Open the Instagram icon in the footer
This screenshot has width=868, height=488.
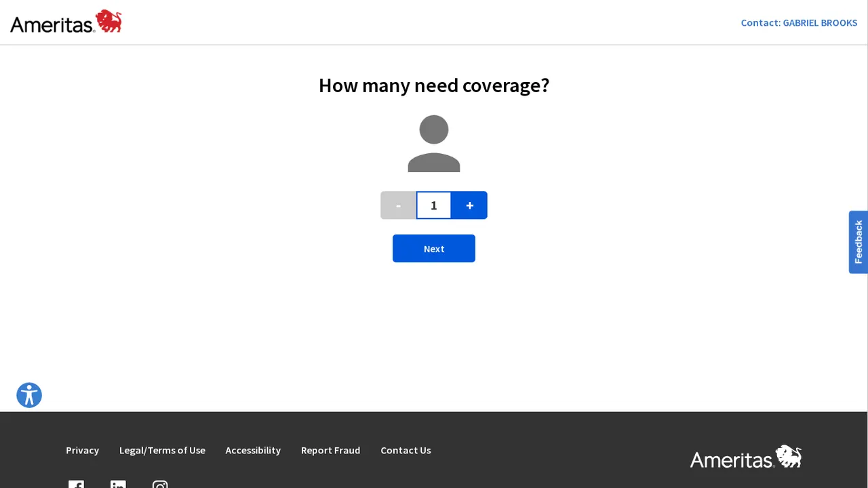point(160,484)
